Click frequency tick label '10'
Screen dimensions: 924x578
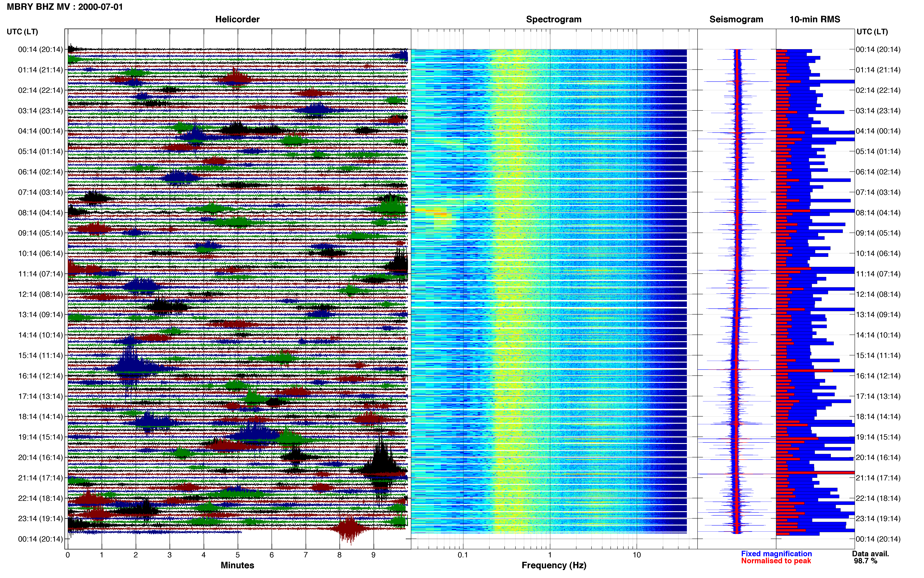tap(637, 555)
